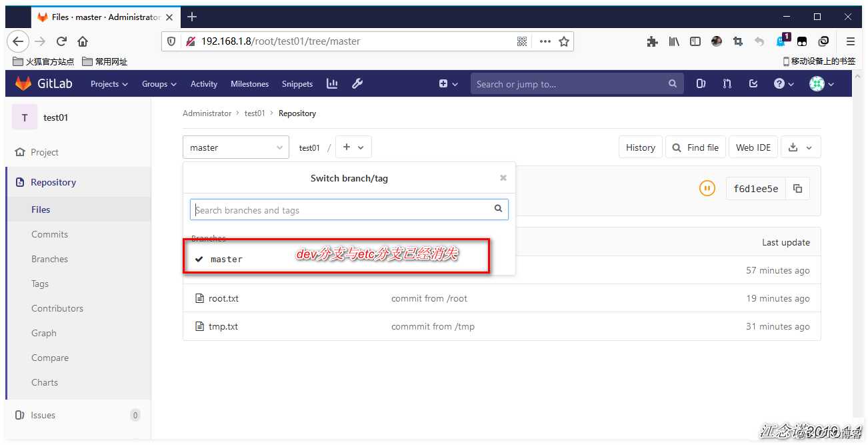Bookmark this page with the star icon
This screenshot has width=868, height=445.
point(564,41)
